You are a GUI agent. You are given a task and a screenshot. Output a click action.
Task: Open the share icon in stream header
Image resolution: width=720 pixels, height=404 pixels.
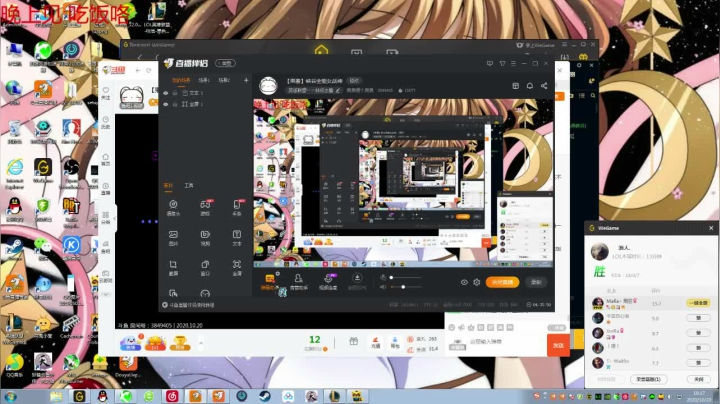[544, 86]
